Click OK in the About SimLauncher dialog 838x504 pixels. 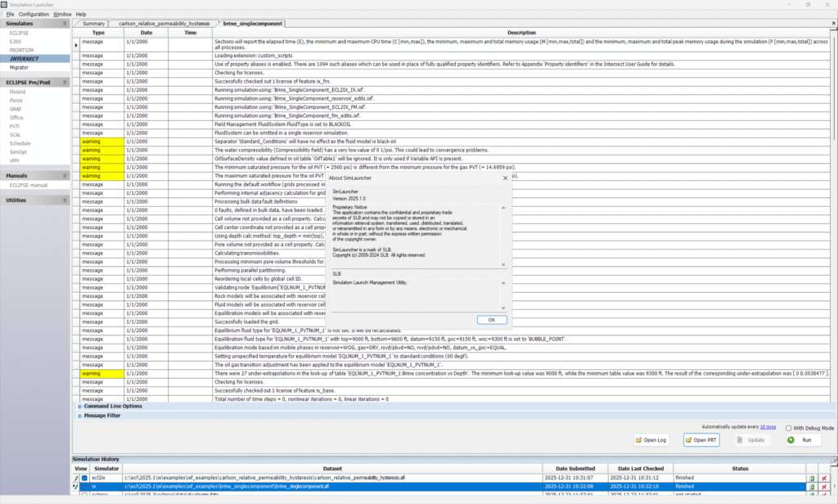pos(491,320)
